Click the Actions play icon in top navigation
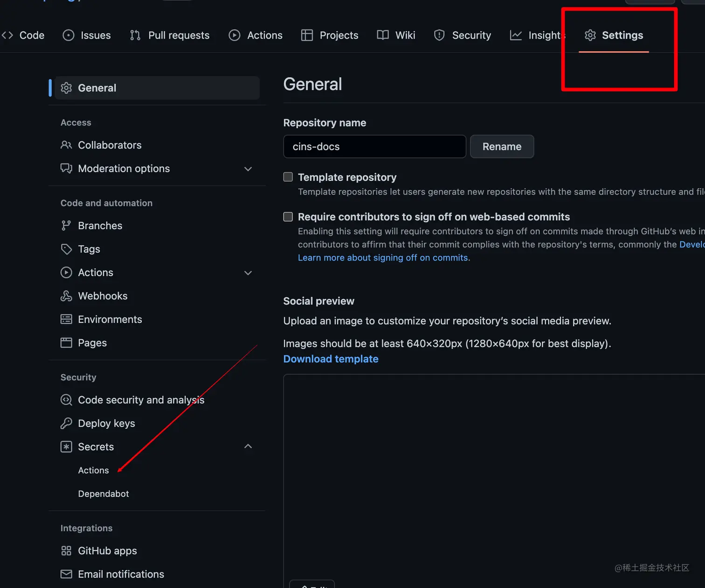The image size is (705, 588). (235, 35)
